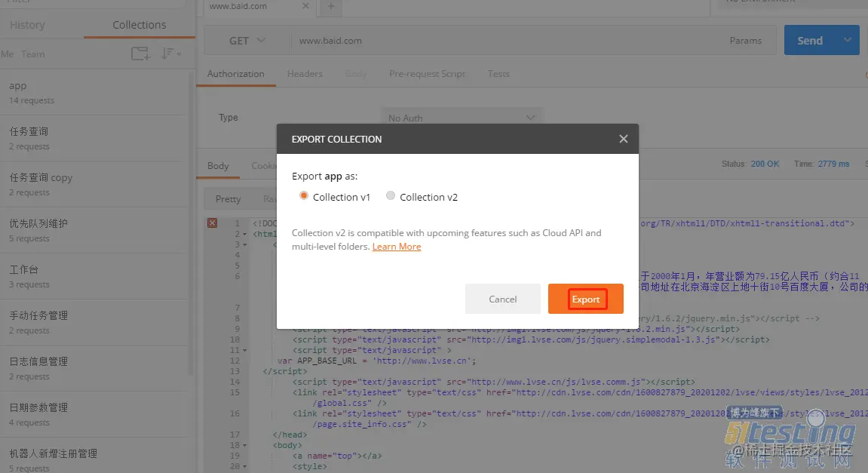Open the Send button dropdown arrow

848,40
